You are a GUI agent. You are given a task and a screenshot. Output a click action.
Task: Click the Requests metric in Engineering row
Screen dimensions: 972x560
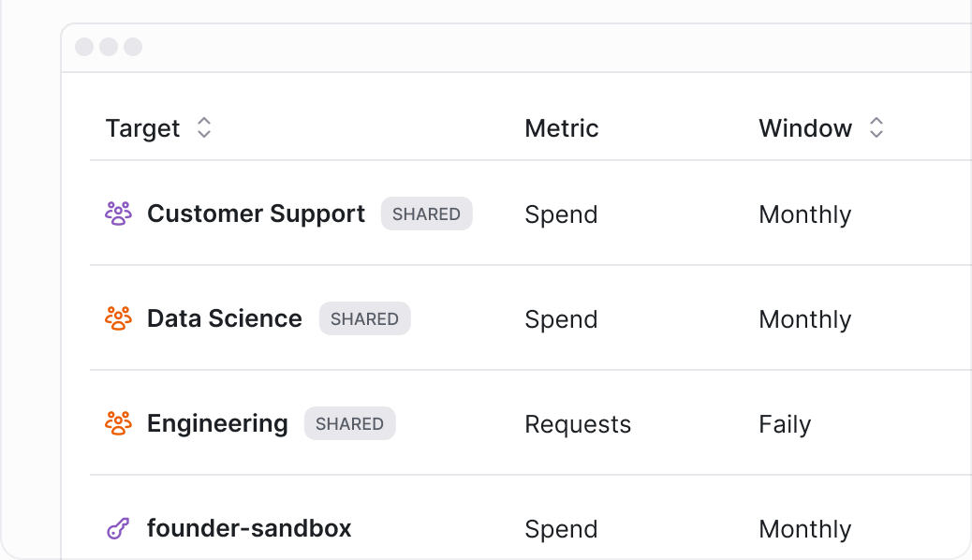pyautogui.click(x=578, y=424)
